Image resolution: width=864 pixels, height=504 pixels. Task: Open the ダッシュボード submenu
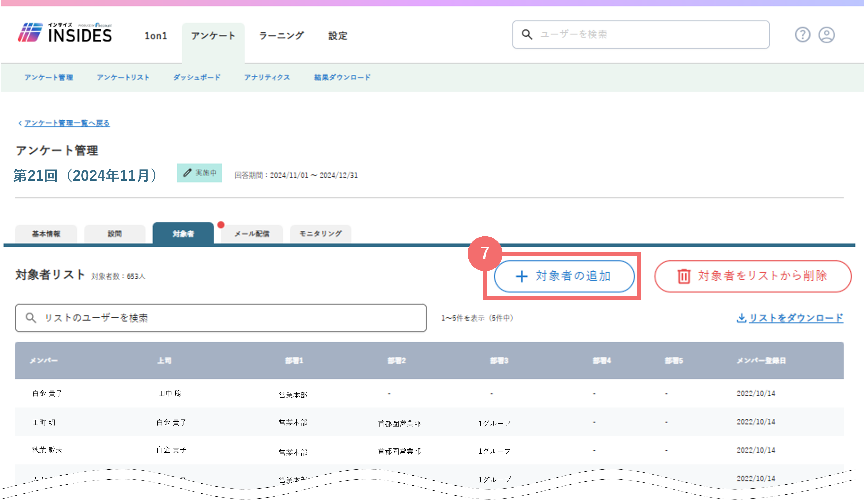(197, 77)
